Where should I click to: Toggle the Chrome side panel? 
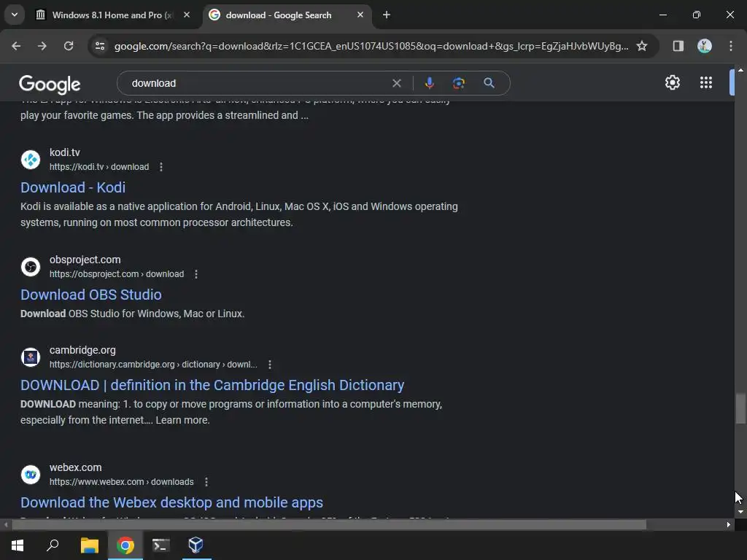(678, 46)
